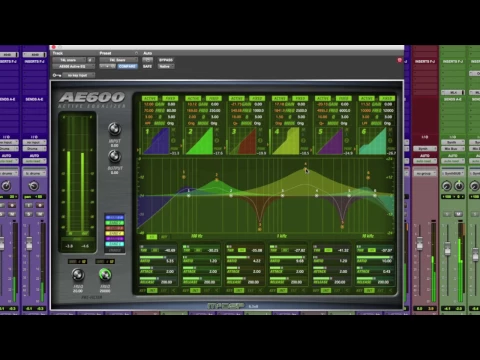Click the red target icon in the plug-in header
This screenshot has height=360, width=480.
(399, 60)
